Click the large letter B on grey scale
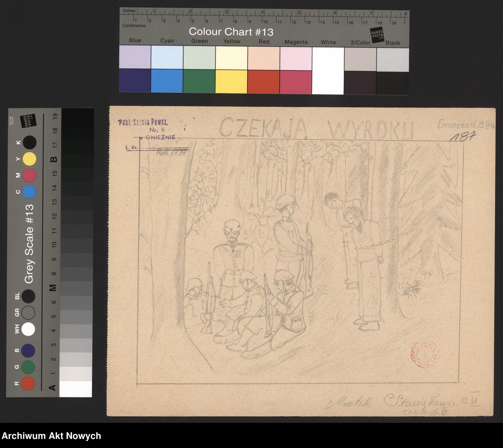The width and height of the screenshot is (503, 448). pos(54,159)
